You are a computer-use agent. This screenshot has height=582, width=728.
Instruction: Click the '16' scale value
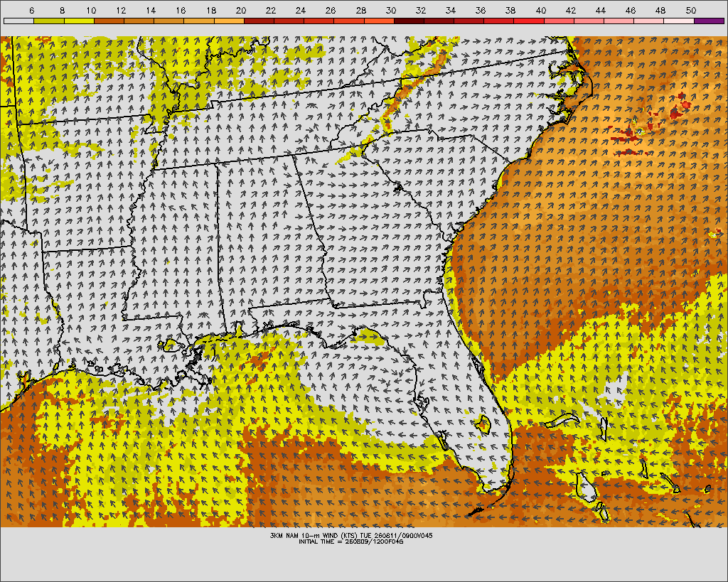click(181, 10)
